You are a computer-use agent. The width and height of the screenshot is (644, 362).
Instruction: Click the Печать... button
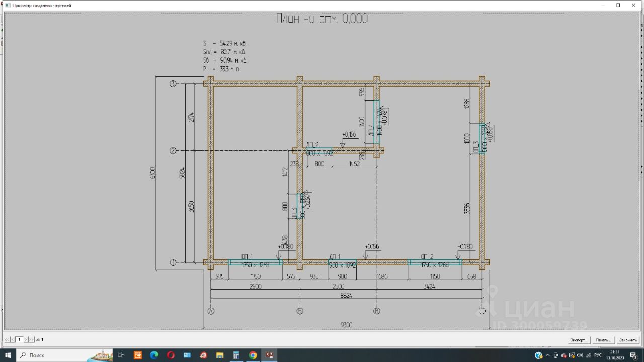coord(603,340)
